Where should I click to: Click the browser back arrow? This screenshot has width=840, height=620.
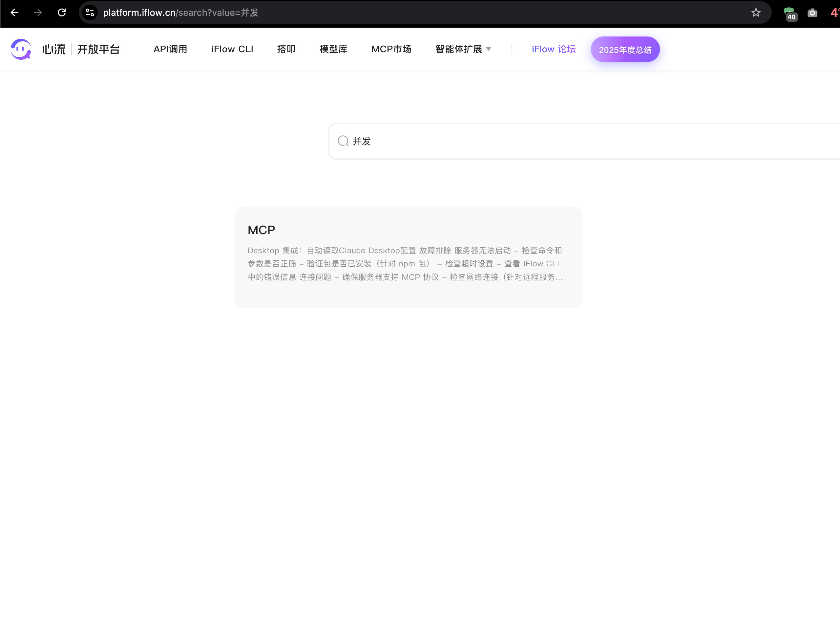click(15, 13)
